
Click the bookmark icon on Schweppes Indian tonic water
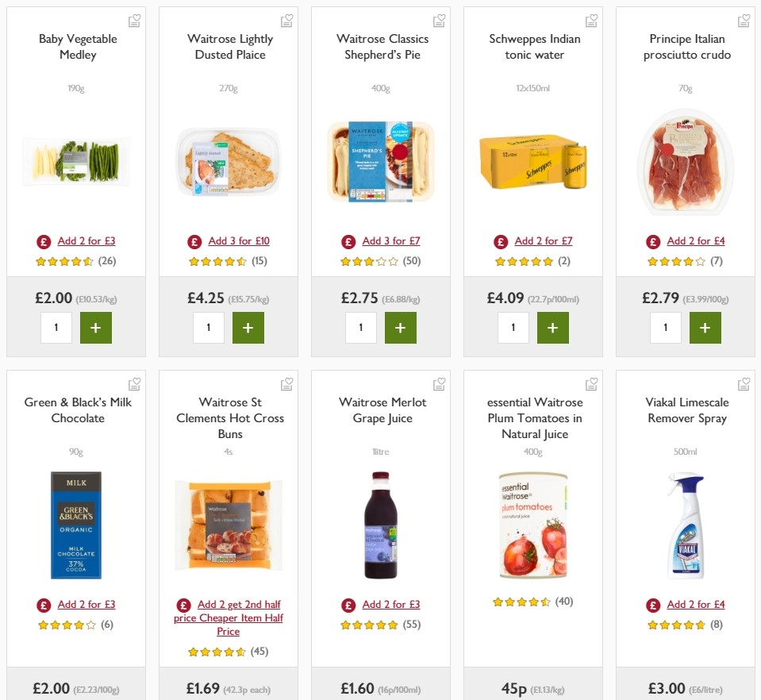[591, 20]
